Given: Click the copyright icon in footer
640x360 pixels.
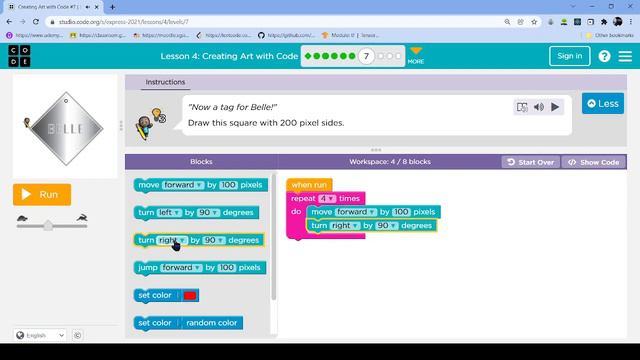Looking at the screenshot, I should pos(77,336).
